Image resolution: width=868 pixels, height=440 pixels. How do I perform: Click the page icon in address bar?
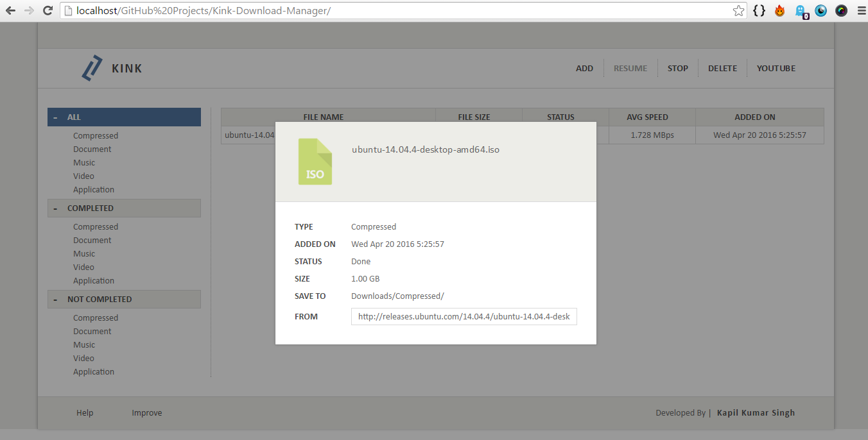click(x=69, y=11)
